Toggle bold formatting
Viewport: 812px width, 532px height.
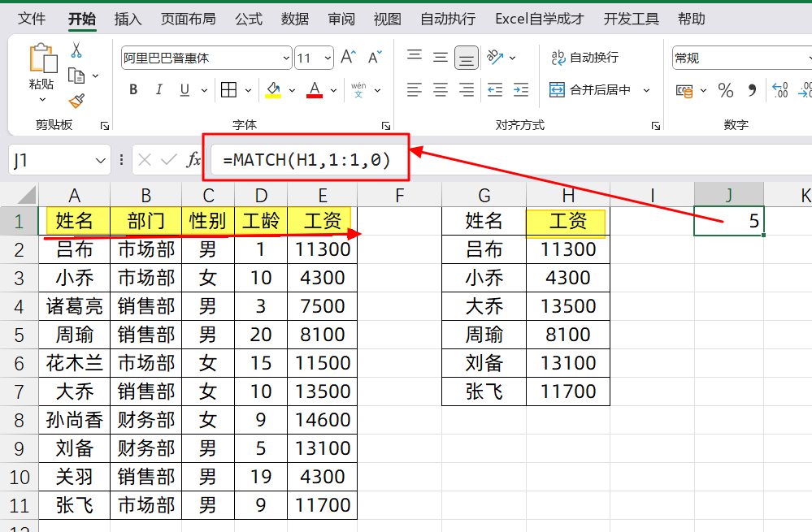pyautogui.click(x=133, y=89)
